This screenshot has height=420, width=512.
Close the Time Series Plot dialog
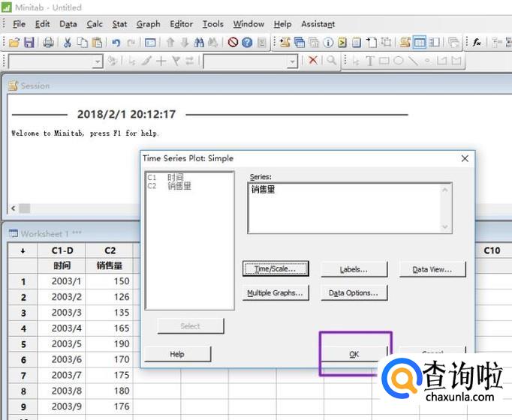[x=465, y=158]
